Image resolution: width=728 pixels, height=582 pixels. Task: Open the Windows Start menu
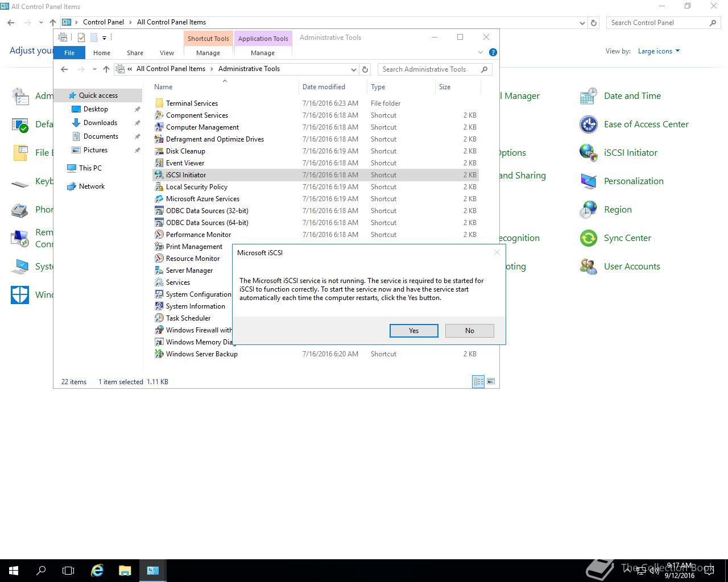click(x=14, y=571)
